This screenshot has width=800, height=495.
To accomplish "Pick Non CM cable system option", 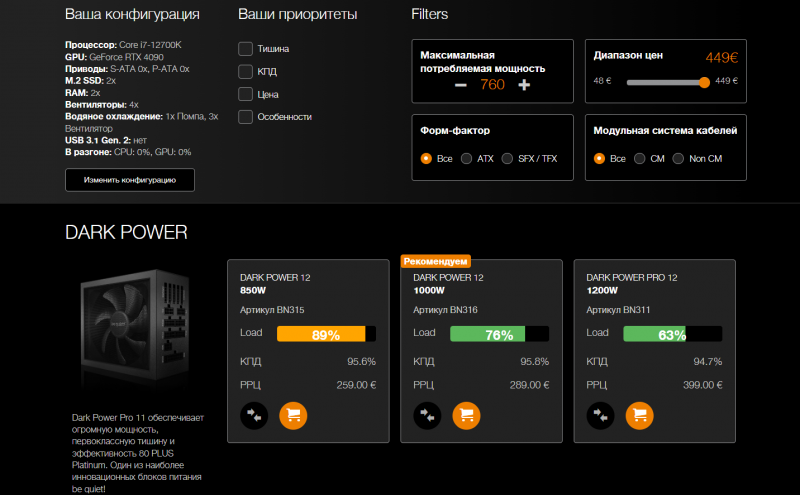I will [679, 158].
